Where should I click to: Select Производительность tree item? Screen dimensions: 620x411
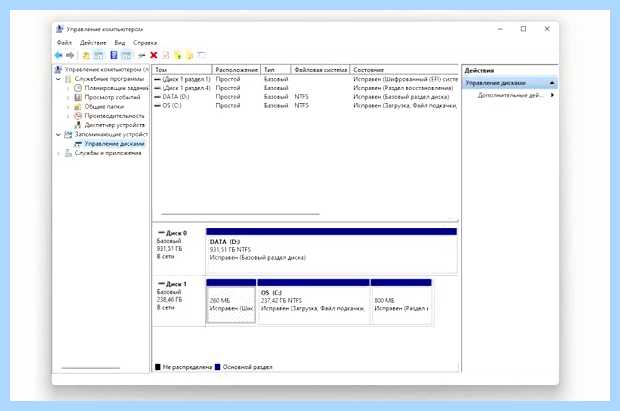point(114,116)
